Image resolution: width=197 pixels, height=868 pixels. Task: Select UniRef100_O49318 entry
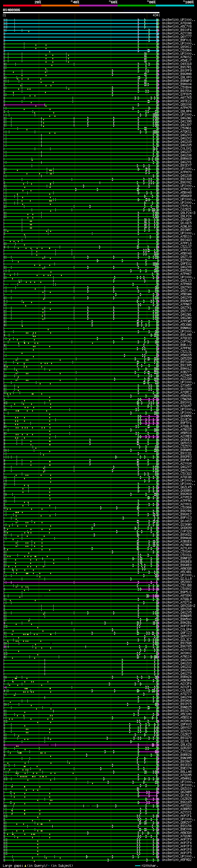pos(177,64)
